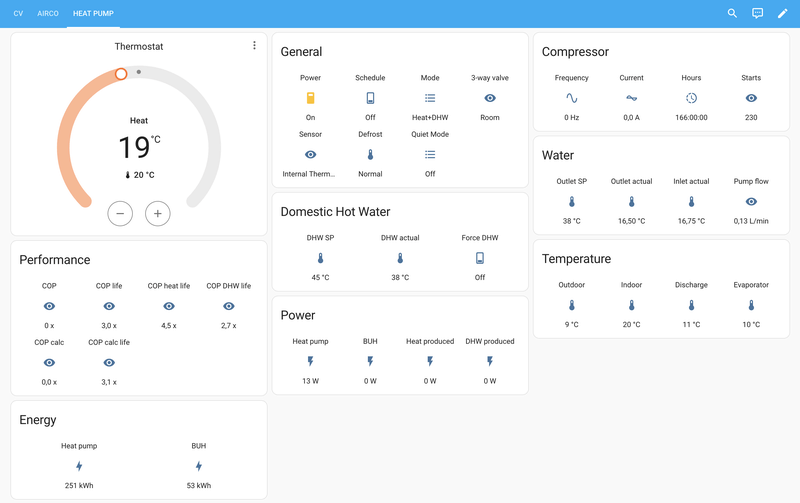Toggle the Force DHW switch
800x503 pixels.
480,258
